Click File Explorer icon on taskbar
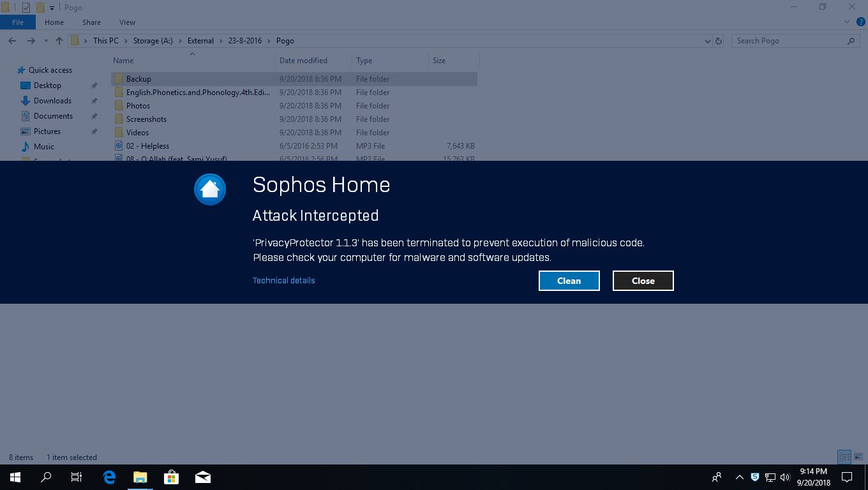This screenshot has width=868, height=490. [x=140, y=477]
